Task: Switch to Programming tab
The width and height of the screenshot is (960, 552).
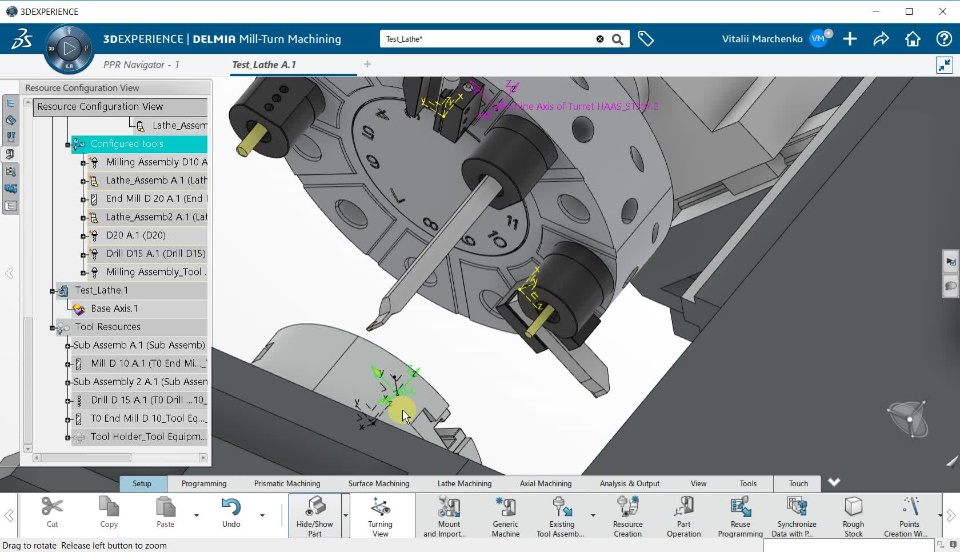Action: [x=204, y=483]
